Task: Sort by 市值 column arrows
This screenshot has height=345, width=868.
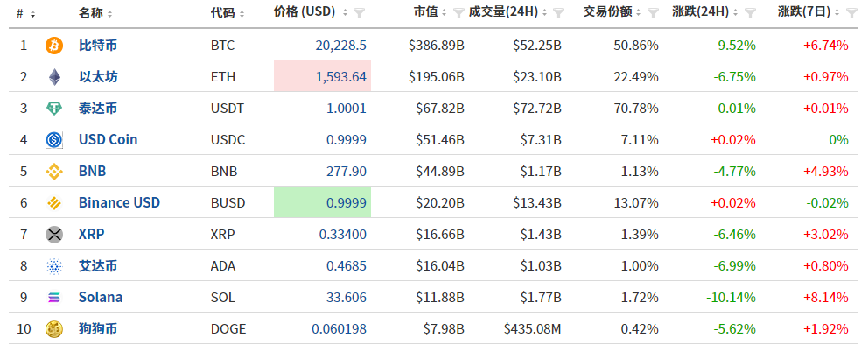Action: coord(444,13)
